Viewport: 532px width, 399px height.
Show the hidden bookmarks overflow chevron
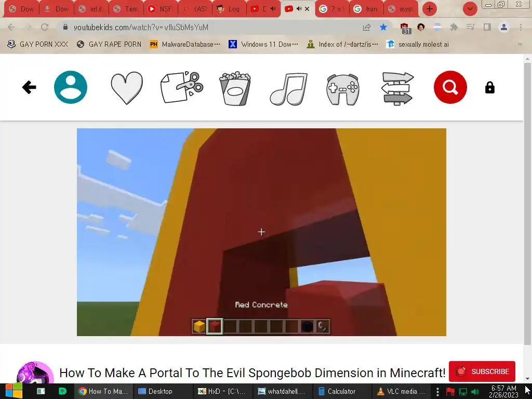point(520,44)
